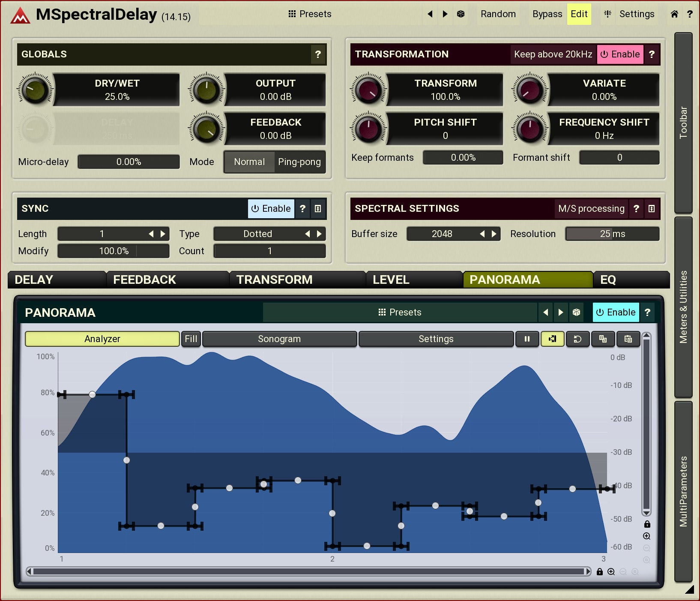
Task: Click the Bypass button
Action: pos(547,14)
